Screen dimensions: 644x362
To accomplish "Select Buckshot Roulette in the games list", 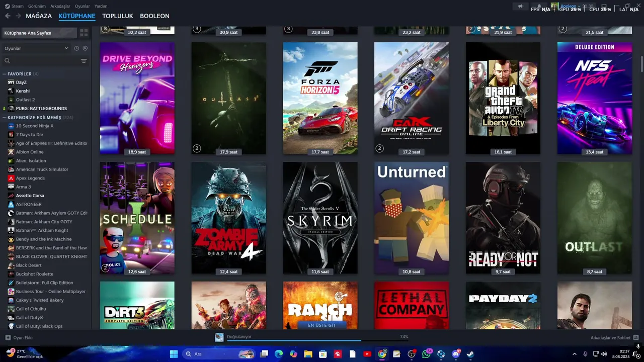I will click(35, 274).
